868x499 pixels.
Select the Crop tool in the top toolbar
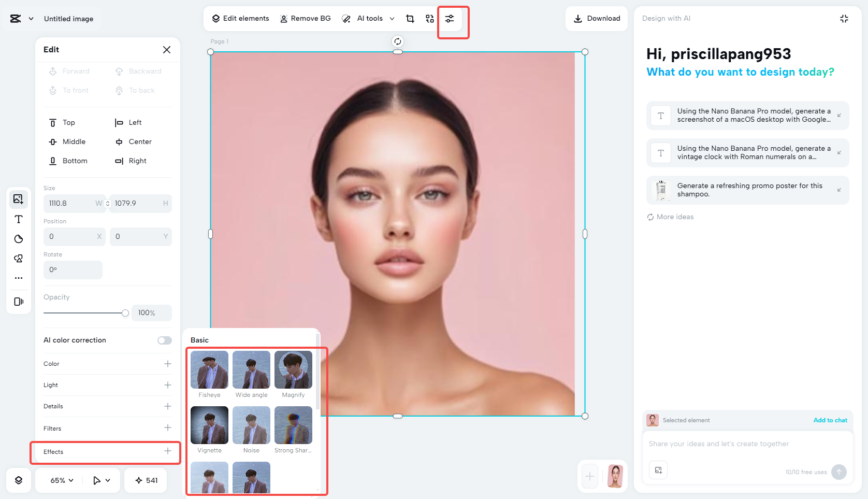[x=410, y=19]
